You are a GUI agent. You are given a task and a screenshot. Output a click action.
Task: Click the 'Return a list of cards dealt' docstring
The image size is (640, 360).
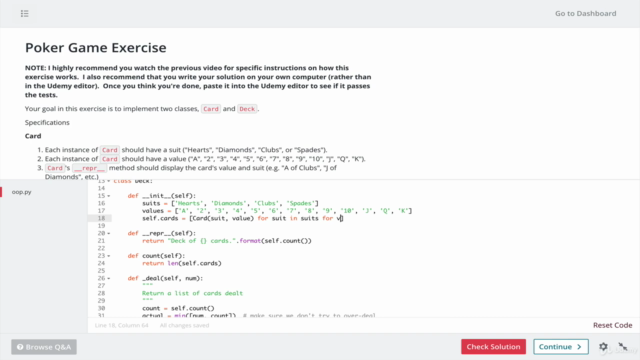click(x=192, y=293)
